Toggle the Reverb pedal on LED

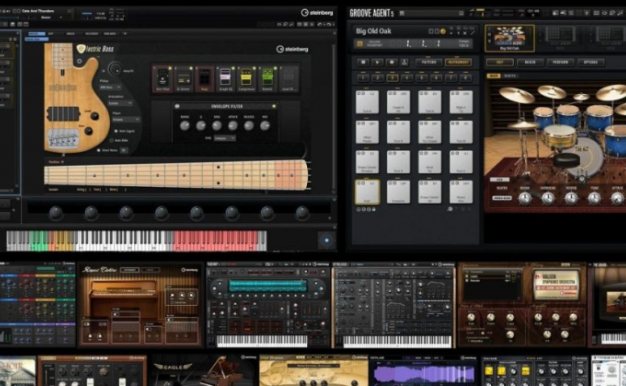point(274,69)
